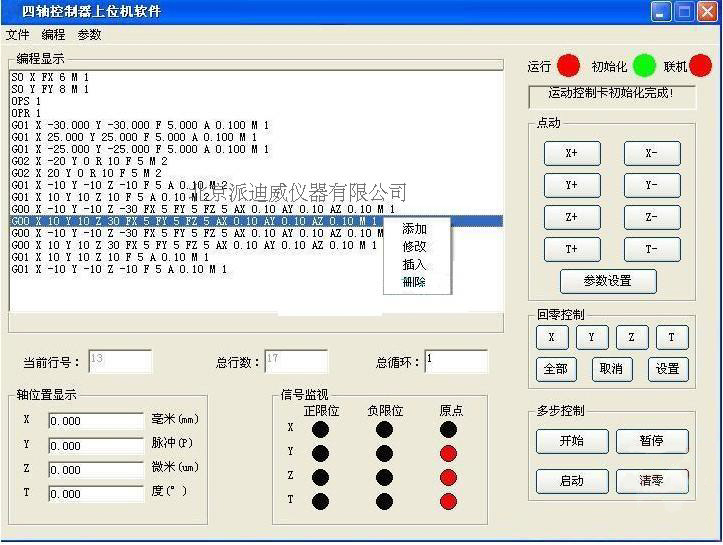This screenshot has height=545, width=723.
Task: Click the red 联机 status indicator
Action: [701, 66]
